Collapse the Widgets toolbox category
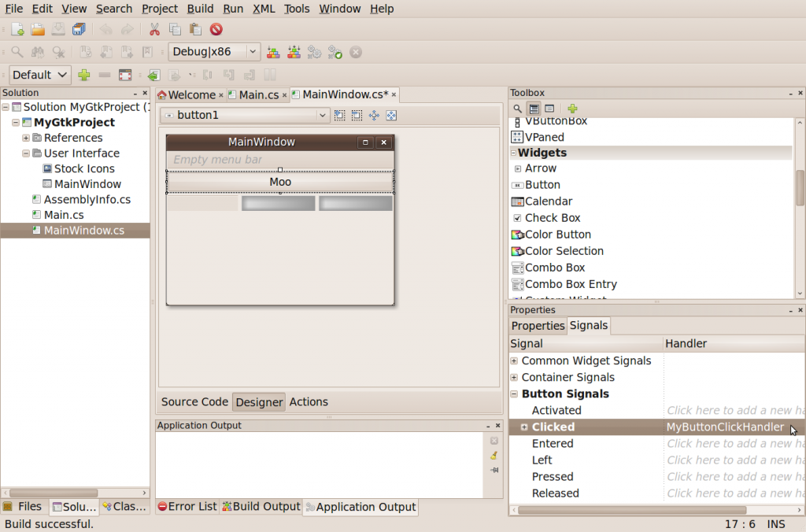 [513, 153]
